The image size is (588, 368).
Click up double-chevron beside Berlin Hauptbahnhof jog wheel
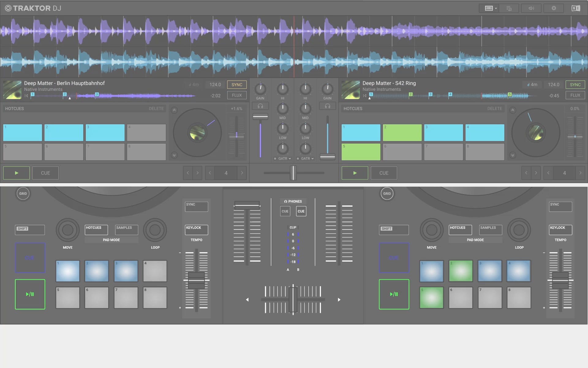point(174,110)
